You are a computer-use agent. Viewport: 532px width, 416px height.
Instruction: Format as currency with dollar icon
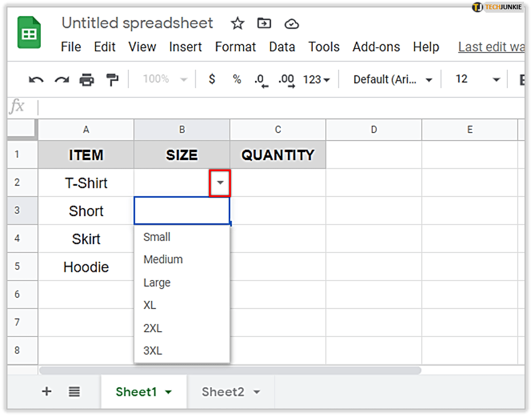[x=212, y=80]
